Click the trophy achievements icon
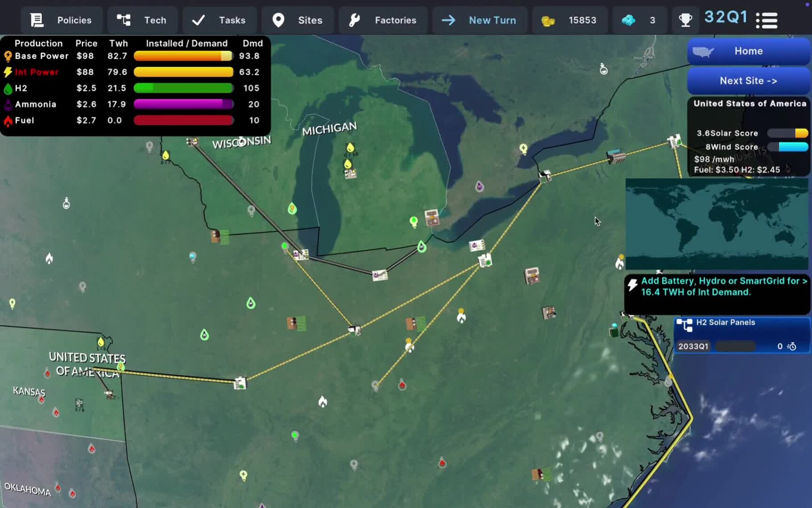The image size is (812, 508). pos(685,20)
